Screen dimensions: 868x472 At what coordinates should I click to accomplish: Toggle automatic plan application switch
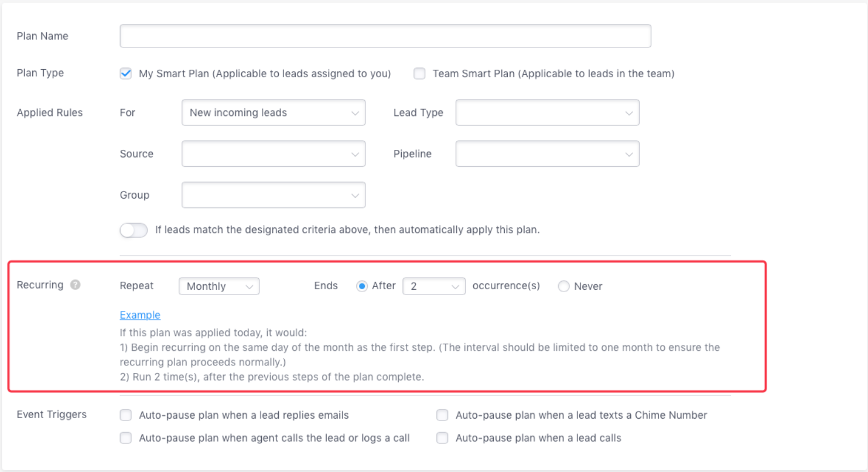click(x=134, y=230)
